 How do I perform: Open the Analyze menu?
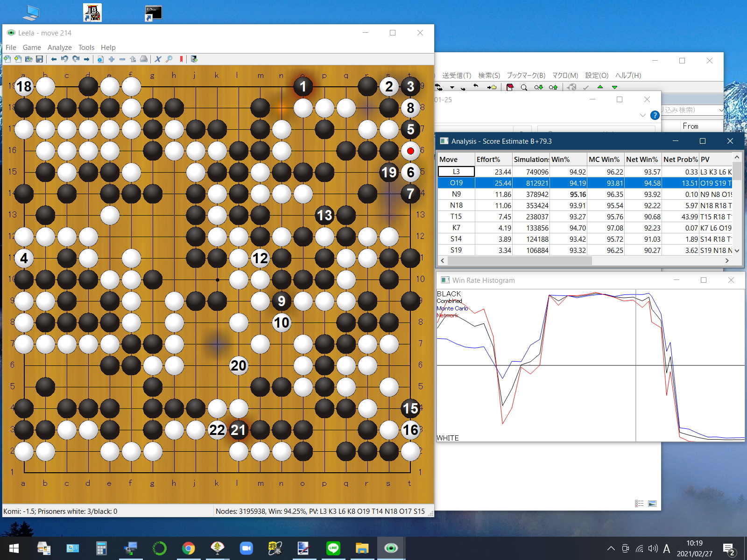[59, 48]
